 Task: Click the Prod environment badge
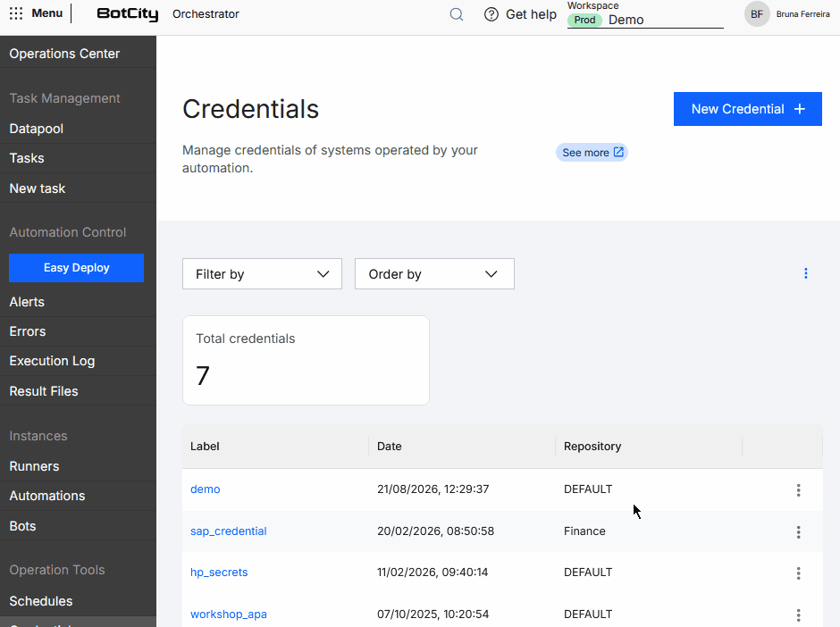[x=585, y=20]
